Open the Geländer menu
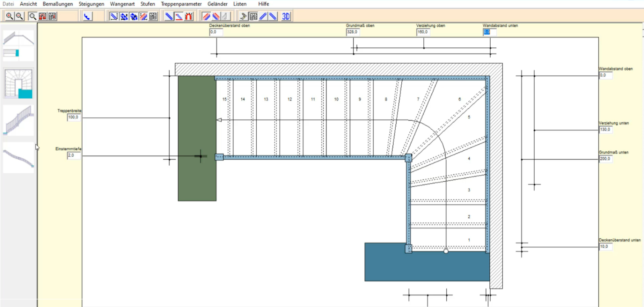Image resolution: width=644 pixels, height=307 pixels. [x=217, y=4]
